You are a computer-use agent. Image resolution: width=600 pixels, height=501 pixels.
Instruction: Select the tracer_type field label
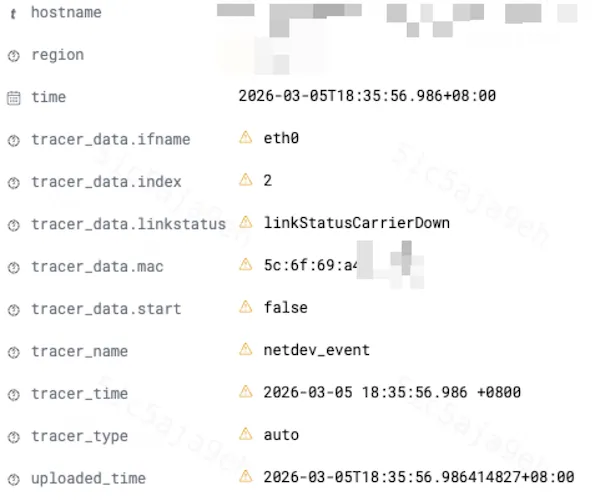(80, 436)
